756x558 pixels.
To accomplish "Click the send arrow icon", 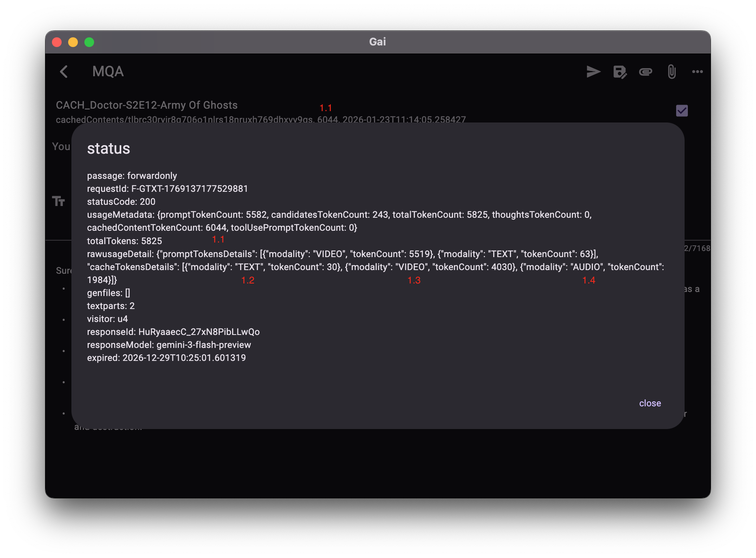I will click(x=593, y=72).
